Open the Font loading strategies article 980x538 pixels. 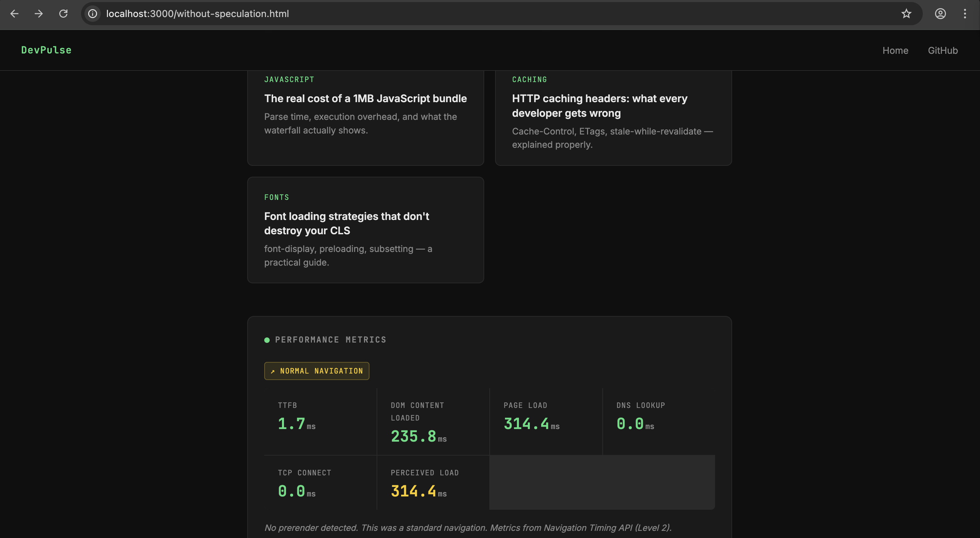(x=347, y=223)
